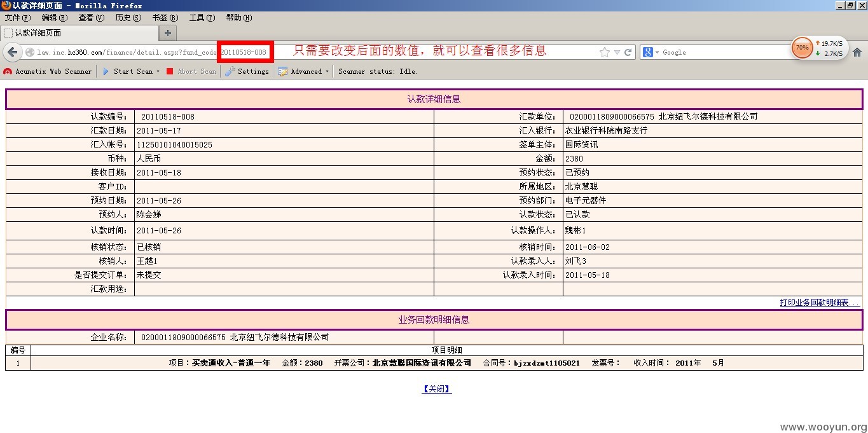
Task: Click the 认款操作人 value 魏彬1
Action: [x=575, y=231]
